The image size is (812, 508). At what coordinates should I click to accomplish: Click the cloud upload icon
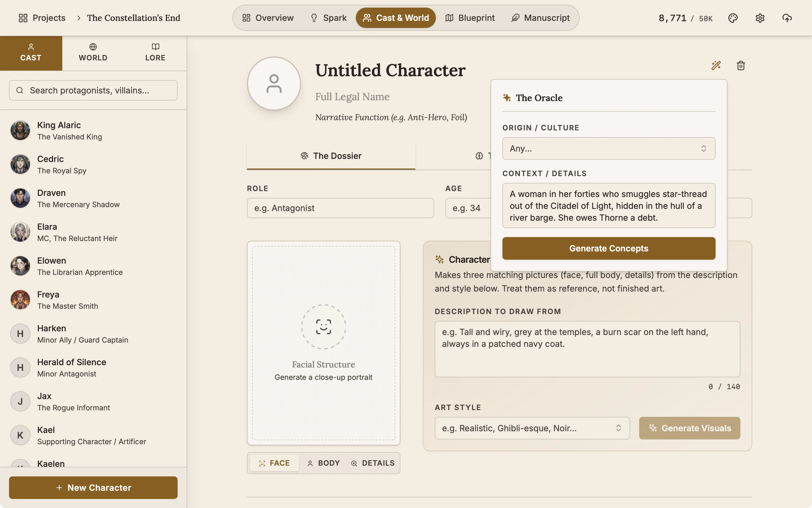tap(787, 18)
